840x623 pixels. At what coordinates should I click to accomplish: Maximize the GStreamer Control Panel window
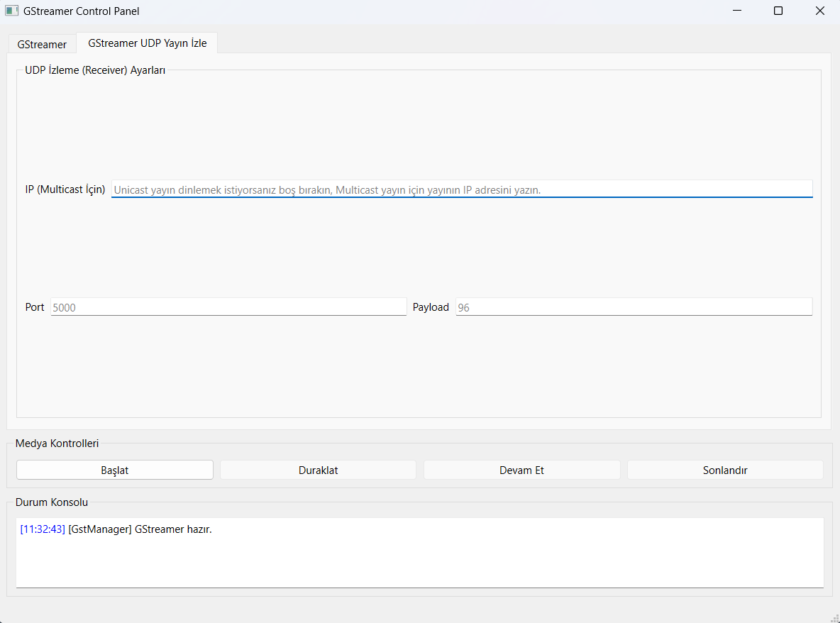[x=778, y=11]
